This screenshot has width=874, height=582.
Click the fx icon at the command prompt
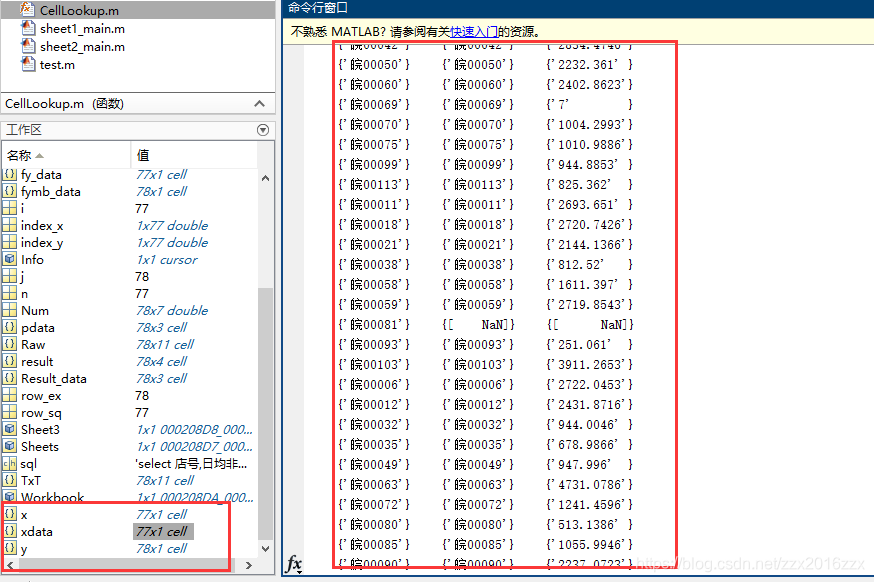point(294,565)
